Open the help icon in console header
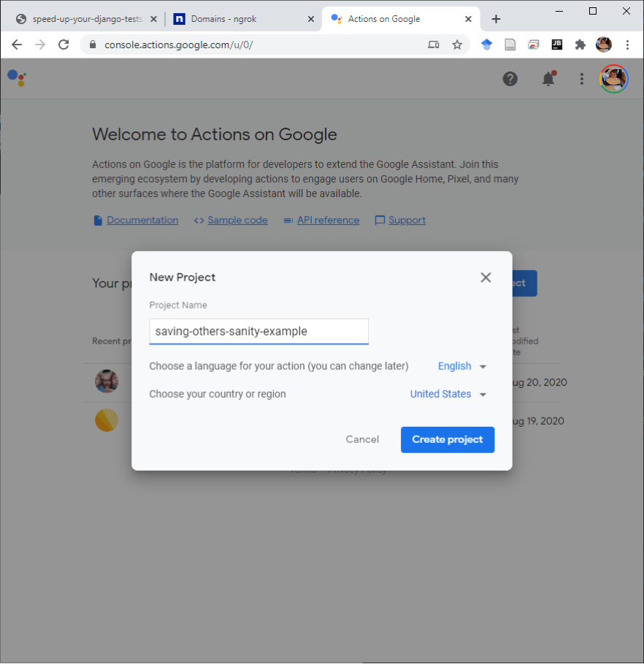The height and width of the screenshot is (664, 644). click(510, 79)
